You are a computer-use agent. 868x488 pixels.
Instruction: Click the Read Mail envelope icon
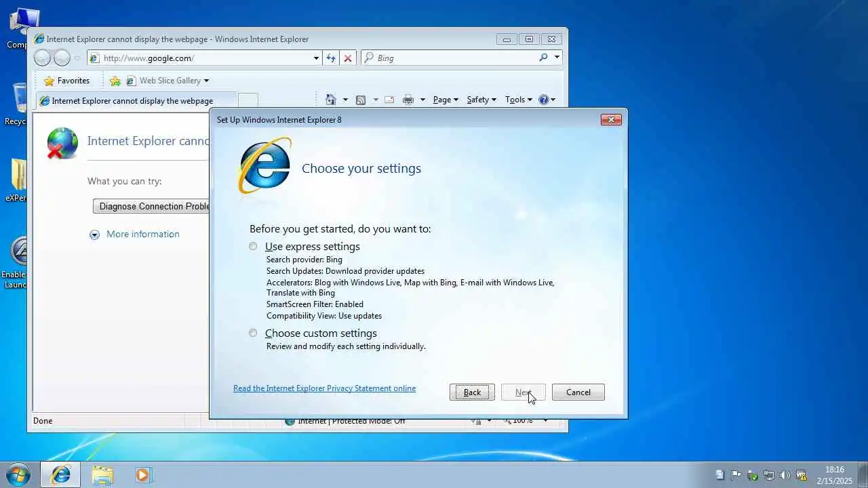point(389,100)
